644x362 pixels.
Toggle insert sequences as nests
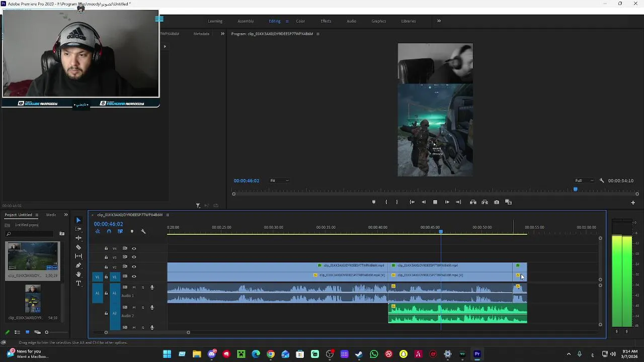(x=98, y=231)
